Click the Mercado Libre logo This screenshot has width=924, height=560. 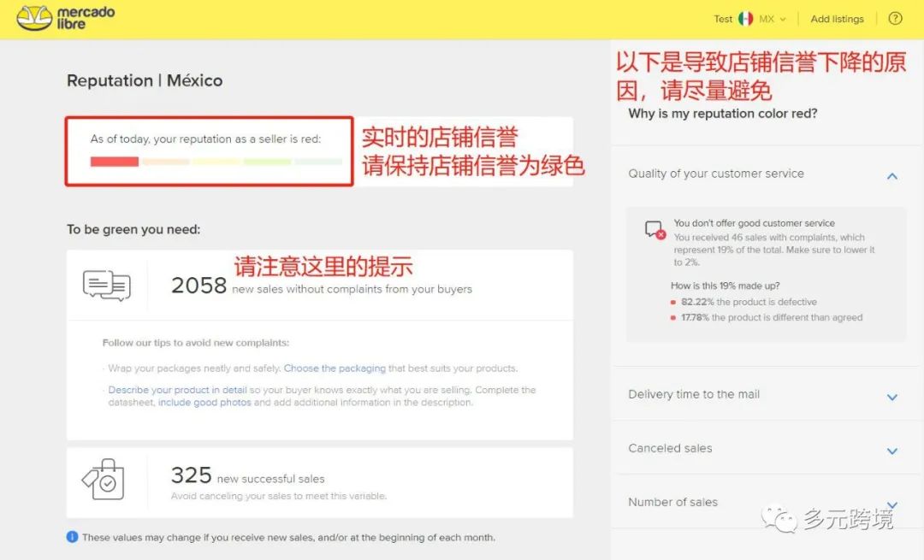pos(64,17)
